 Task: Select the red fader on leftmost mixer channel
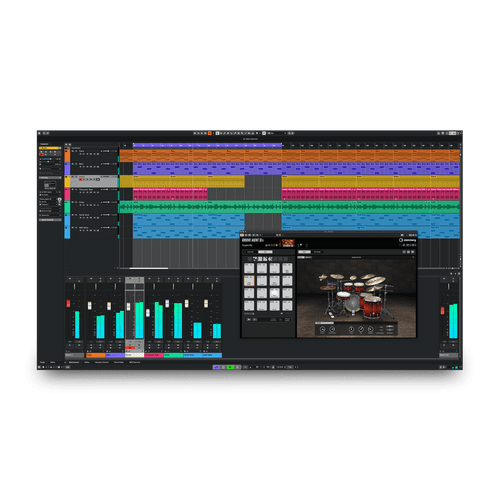click(68, 303)
